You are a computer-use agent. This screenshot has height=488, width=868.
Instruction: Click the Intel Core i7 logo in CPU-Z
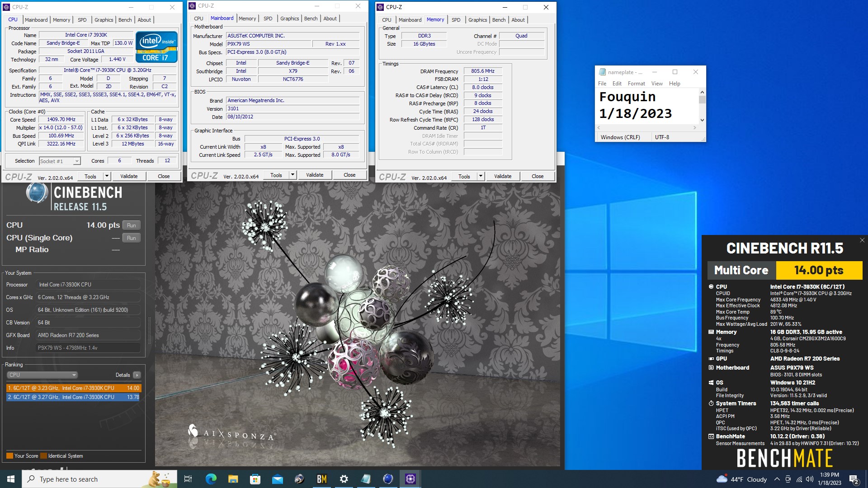point(156,47)
